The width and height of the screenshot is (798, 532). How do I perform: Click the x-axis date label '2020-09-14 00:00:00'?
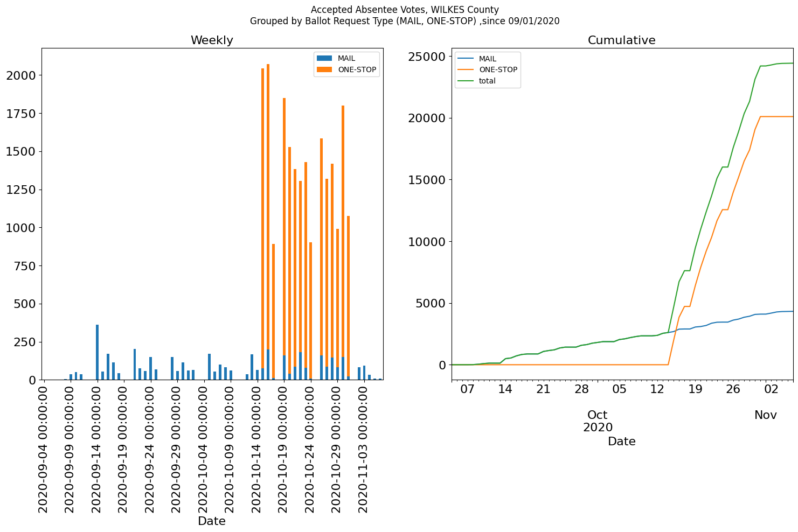click(97, 450)
